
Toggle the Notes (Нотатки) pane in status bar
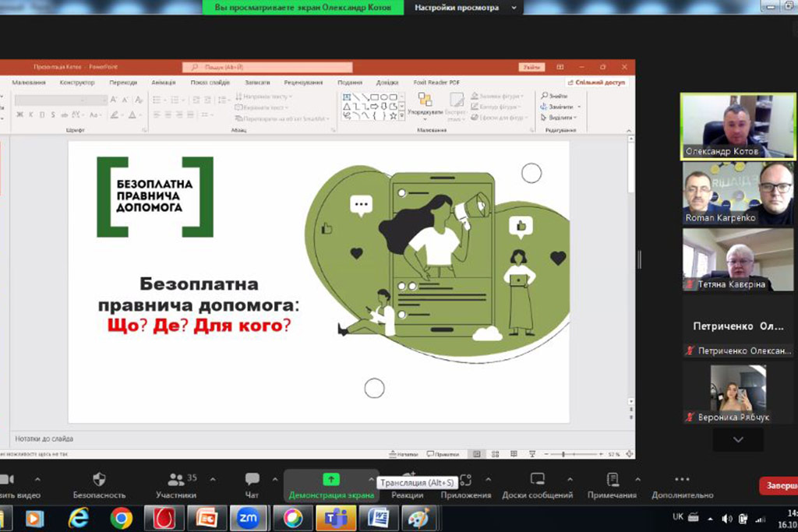tap(402, 454)
